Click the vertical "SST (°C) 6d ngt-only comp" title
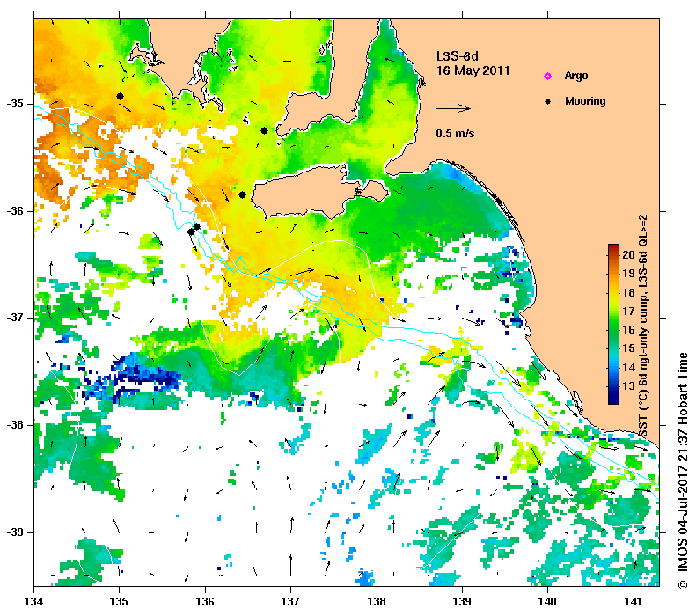The width and height of the screenshot is (696, 616). [x=642, y=326]
